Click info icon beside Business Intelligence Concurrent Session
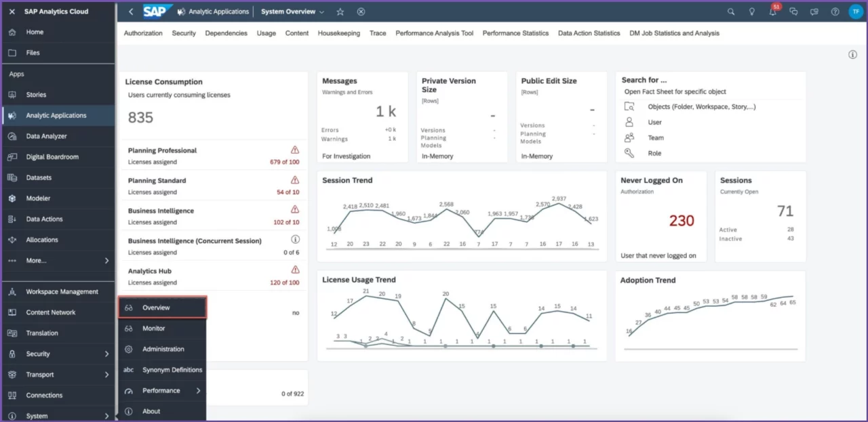 pyautogui.click(x=295, y=240)
